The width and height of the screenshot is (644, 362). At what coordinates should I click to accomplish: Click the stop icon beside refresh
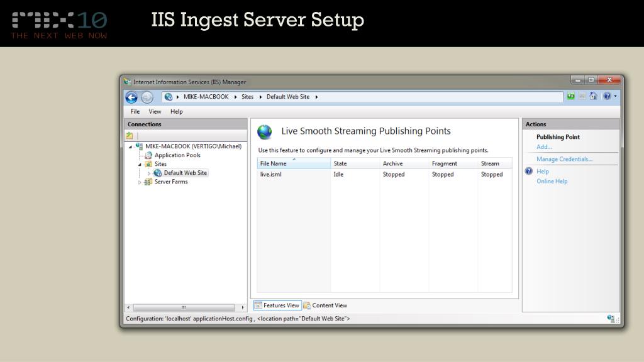[582, 96]
